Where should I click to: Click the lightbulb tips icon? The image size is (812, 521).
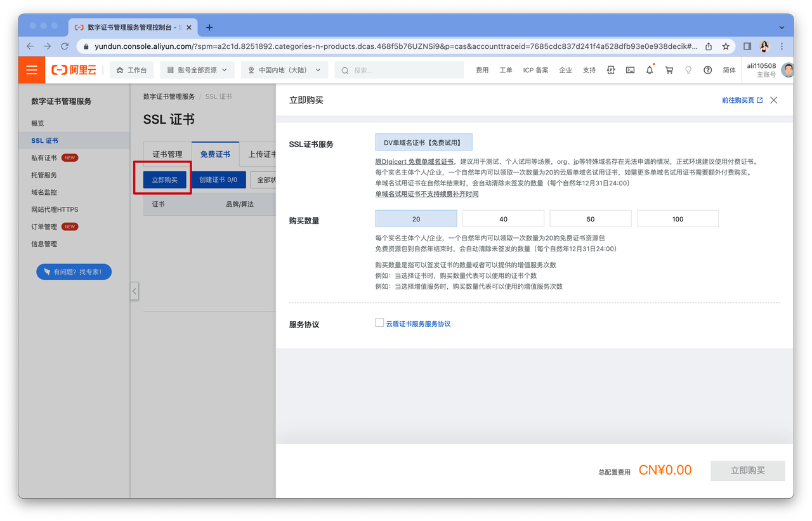688,70
